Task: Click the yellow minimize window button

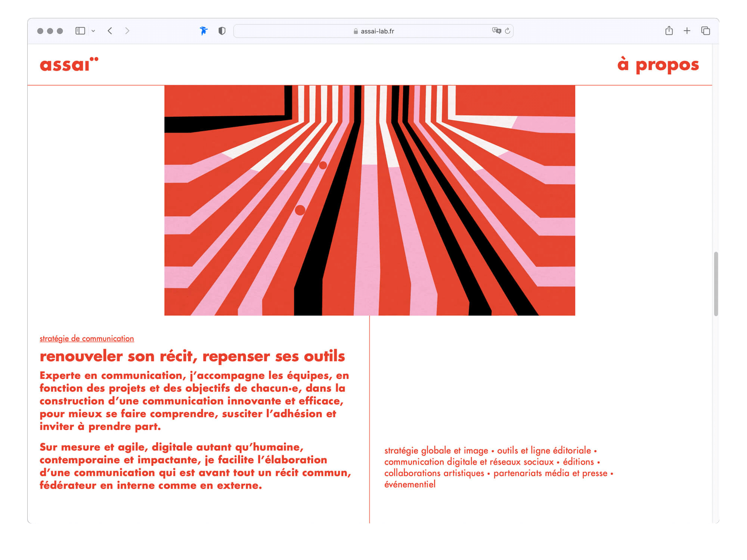Action: click(x=50, y=31)
